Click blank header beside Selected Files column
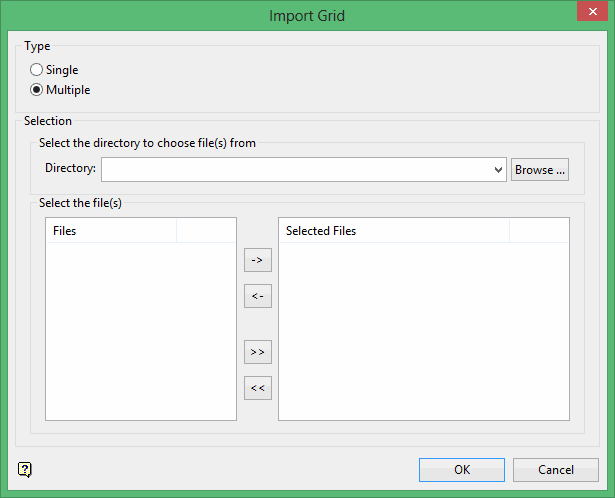 (539, 231)
